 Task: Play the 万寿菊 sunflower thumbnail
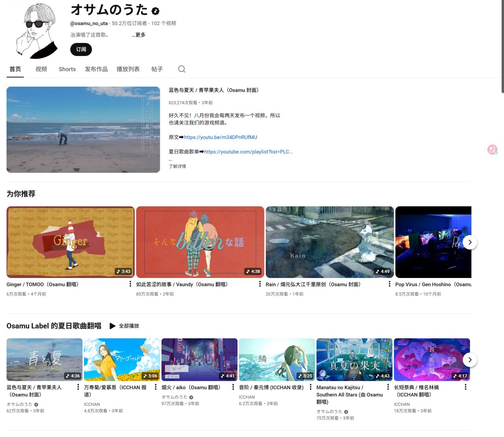point(122,359)
